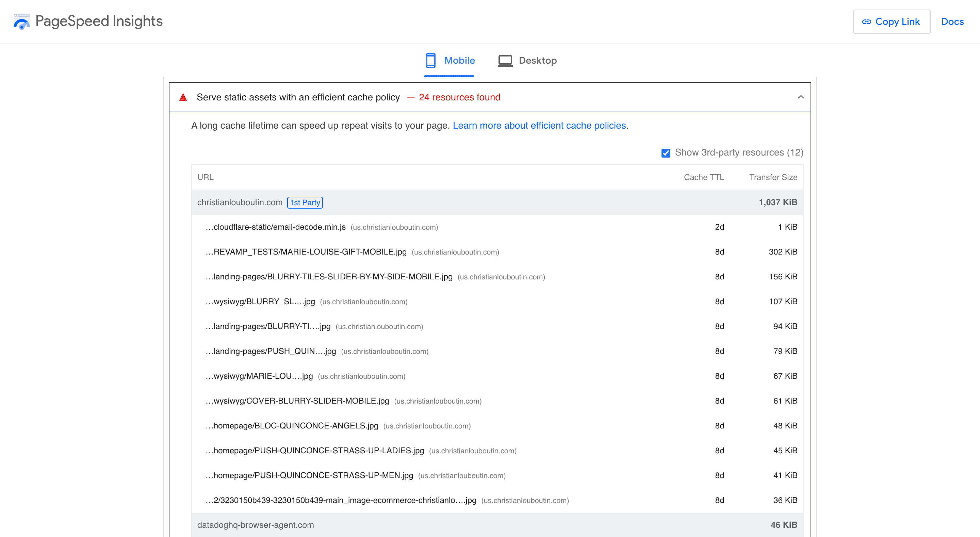Click the URL column header
Viewport: 980px width, 537px height.
(x=206, y=177)
